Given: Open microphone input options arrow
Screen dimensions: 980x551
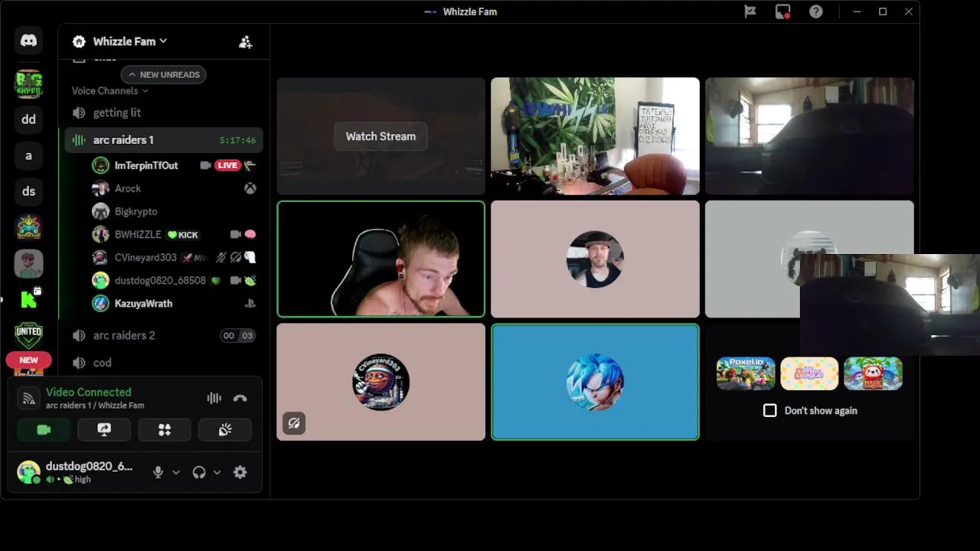Looking at the screenshot, I should (176, 472).
